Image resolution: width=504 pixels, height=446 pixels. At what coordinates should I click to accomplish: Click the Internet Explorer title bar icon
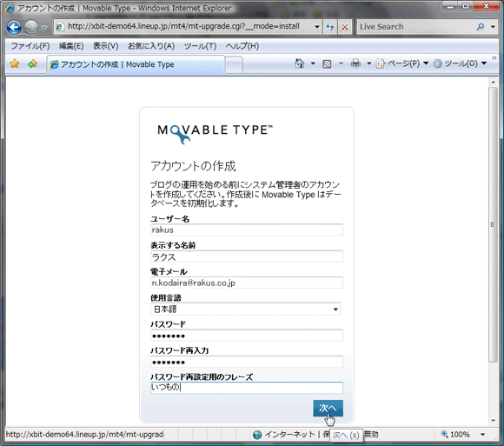pos(10,8)
